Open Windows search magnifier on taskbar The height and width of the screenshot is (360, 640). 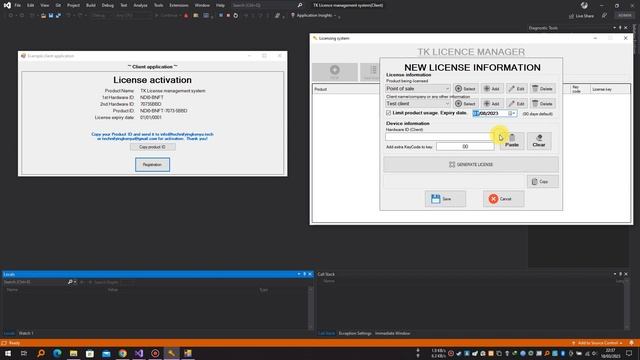pyautogui.click(x=41, y=353)
